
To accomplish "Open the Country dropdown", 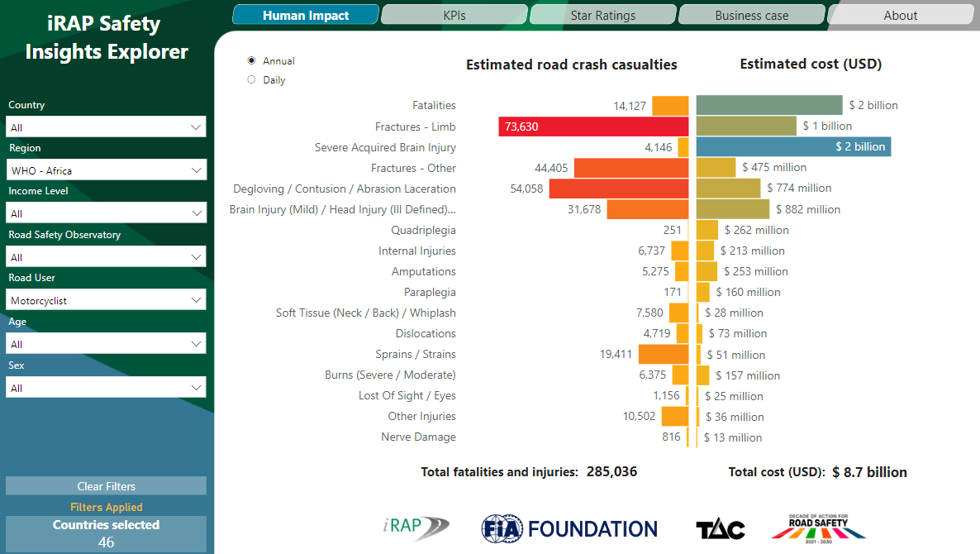I will [x=107, y=127].
